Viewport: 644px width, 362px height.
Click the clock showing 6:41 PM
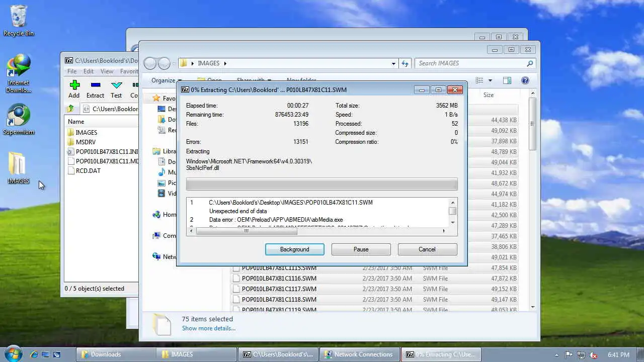click(x=618, y=355)
